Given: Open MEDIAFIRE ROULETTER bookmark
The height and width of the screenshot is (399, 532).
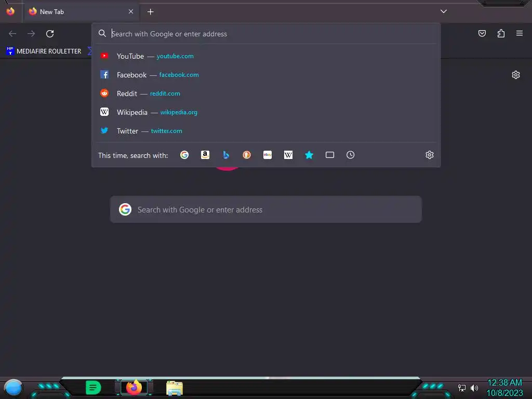Looking at the screenshot, I should 44,51.
